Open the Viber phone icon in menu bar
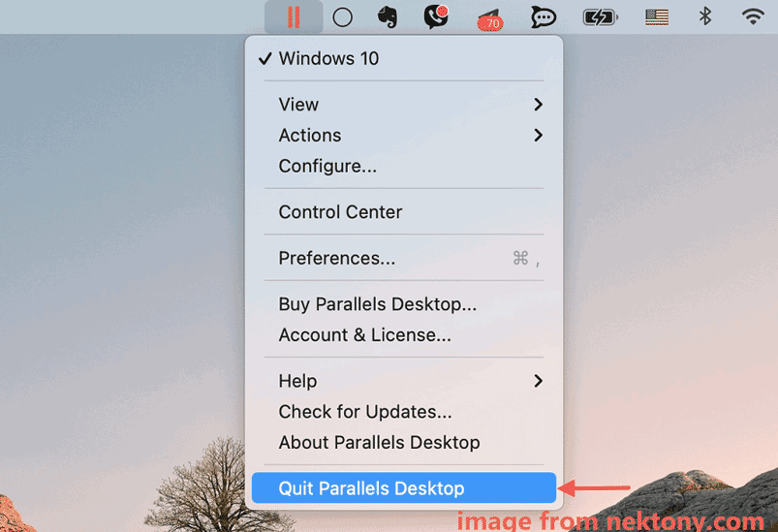The width and height of the screenshot is (778, 532). coord(436,16)
